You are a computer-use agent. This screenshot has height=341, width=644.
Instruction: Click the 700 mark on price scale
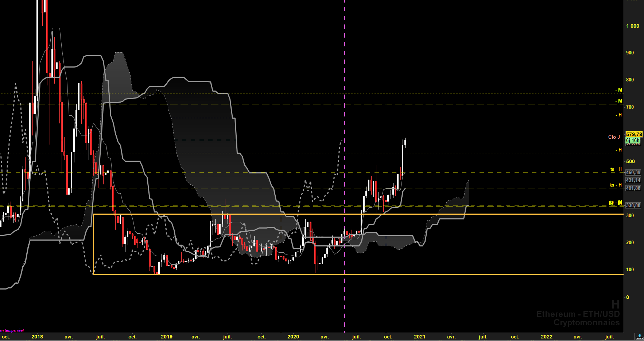pos(630,107)
